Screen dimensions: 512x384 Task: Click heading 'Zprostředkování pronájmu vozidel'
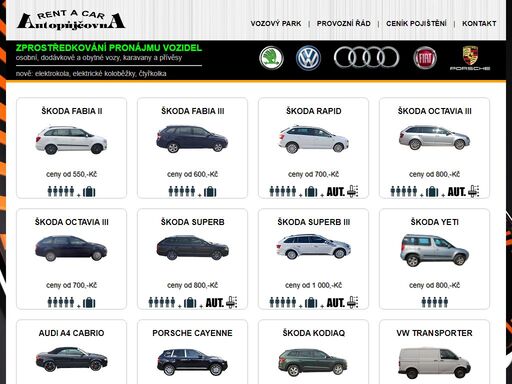click(x=109, y=48)
